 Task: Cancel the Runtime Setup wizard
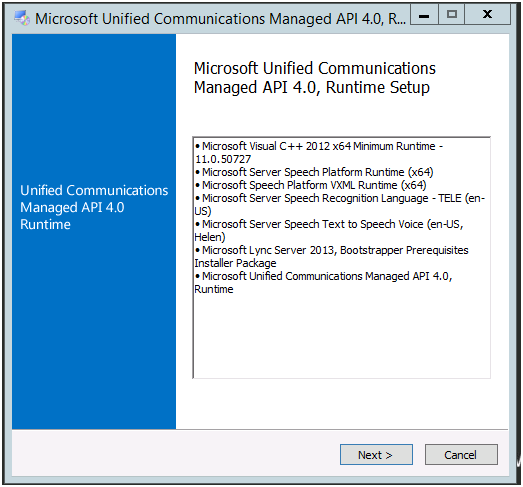pyautogui.click(x=461, y=454)
